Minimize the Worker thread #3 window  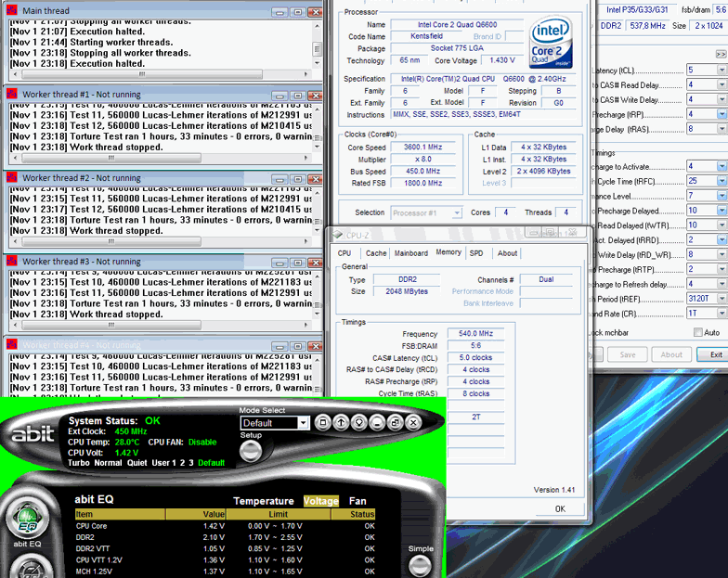click(279, 263)
